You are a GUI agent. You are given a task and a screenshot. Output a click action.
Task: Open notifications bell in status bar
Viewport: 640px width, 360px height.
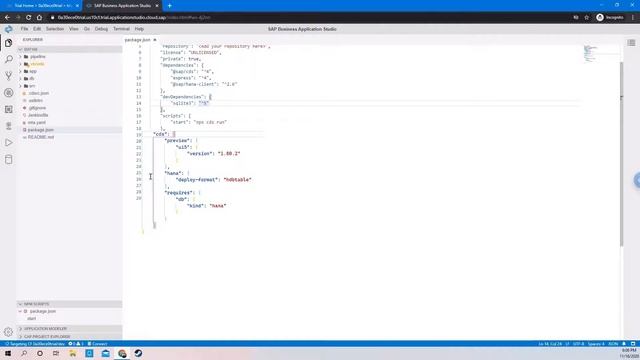(624, 344)
